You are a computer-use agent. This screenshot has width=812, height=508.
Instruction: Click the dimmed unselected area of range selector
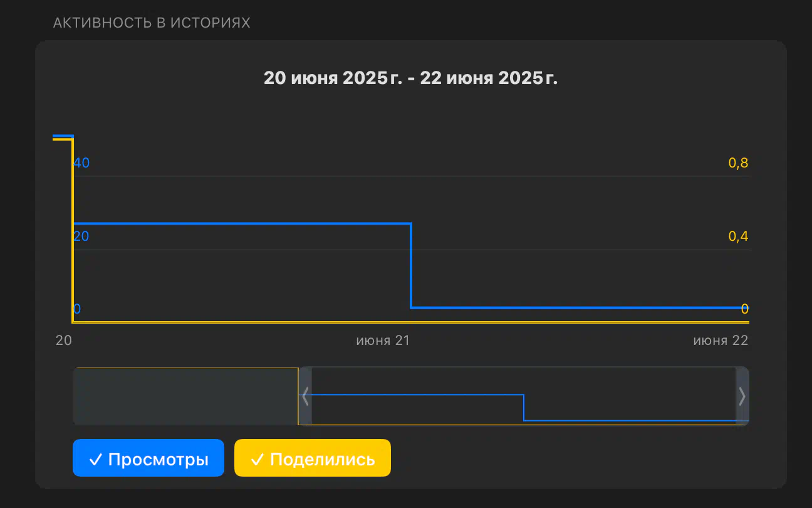pyautogui.click(x=185, y=396)
